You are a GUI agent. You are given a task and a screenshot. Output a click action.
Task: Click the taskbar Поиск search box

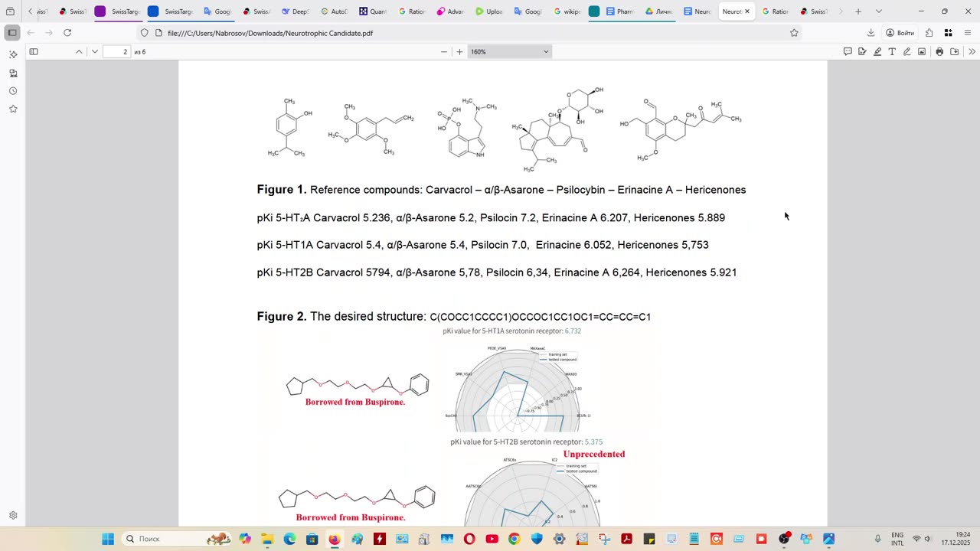177,539
